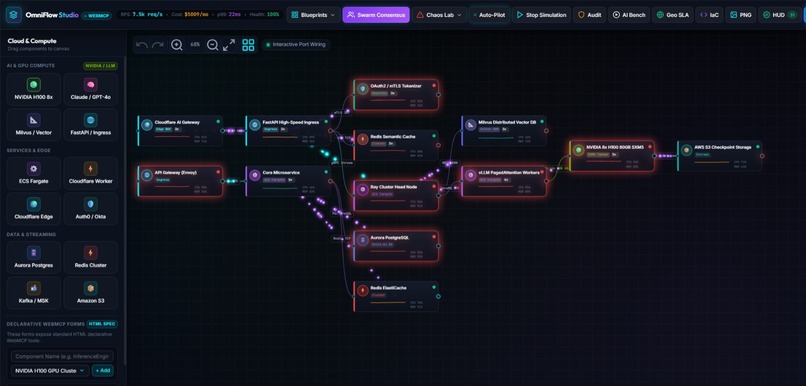The height and width of the screenshot is (386, 806).
Task: Select the NVIDIA H100 8x component
Action: click(x=33, y=89)
